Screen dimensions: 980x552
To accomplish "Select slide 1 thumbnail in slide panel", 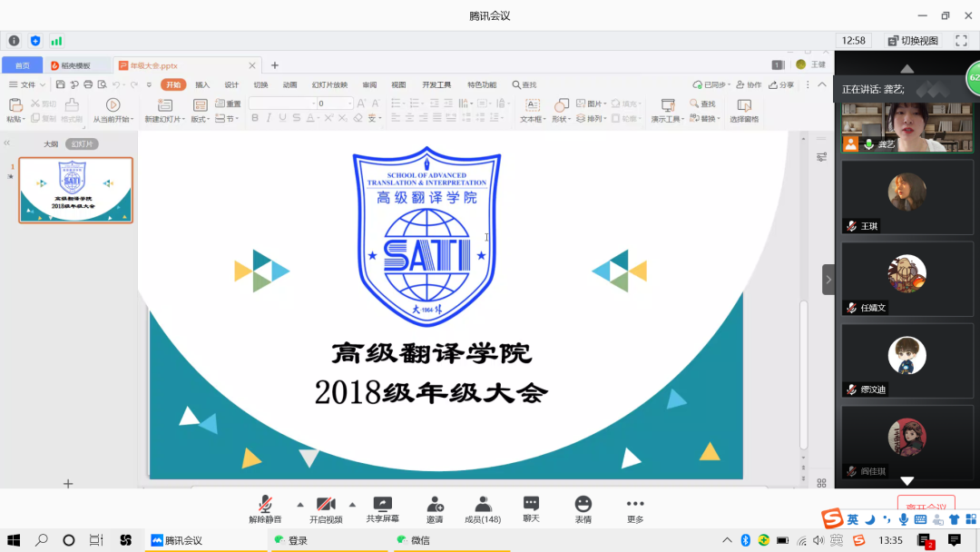I will point(75,192).
